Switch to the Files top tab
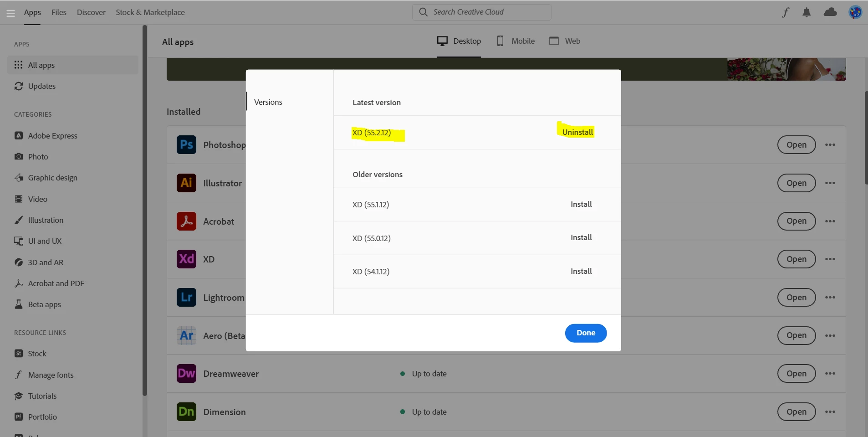868x437 pixels. coord(59,12)
